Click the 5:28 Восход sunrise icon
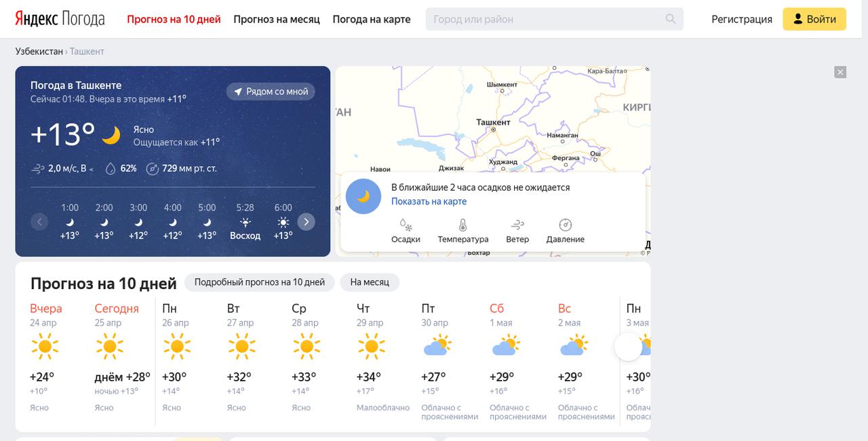Viewport: 868px width, 441px height. (245, 222)
